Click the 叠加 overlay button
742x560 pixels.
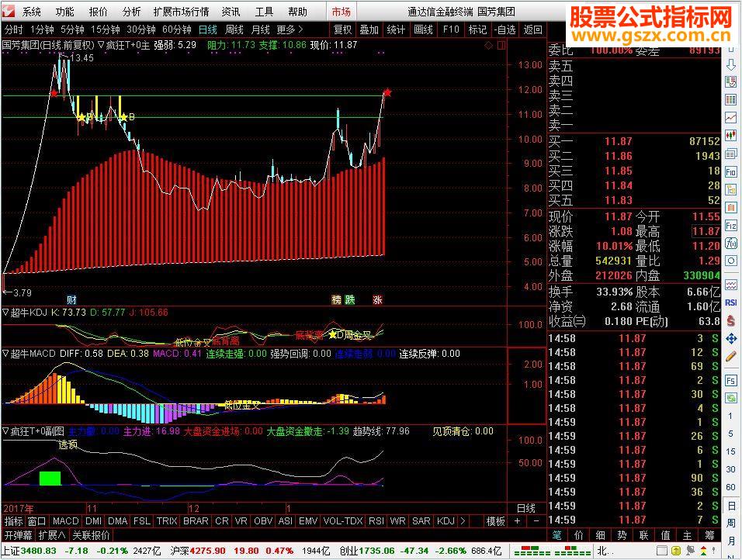pos(369,29)
